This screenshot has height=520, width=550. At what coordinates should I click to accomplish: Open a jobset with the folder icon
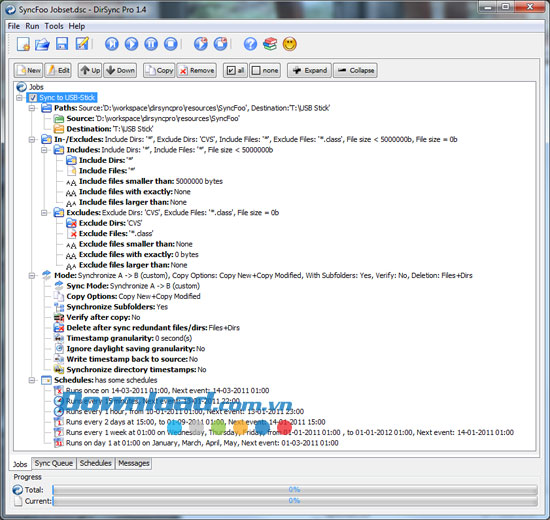[x=42, y=44]
